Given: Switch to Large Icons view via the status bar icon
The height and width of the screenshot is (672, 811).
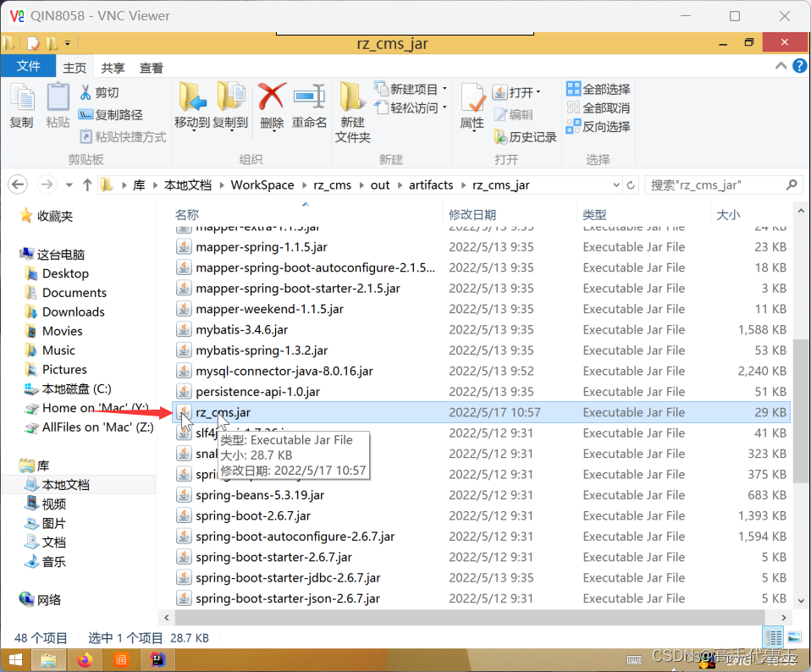Looking at the screenshot, I should click(x=794, y=637).
